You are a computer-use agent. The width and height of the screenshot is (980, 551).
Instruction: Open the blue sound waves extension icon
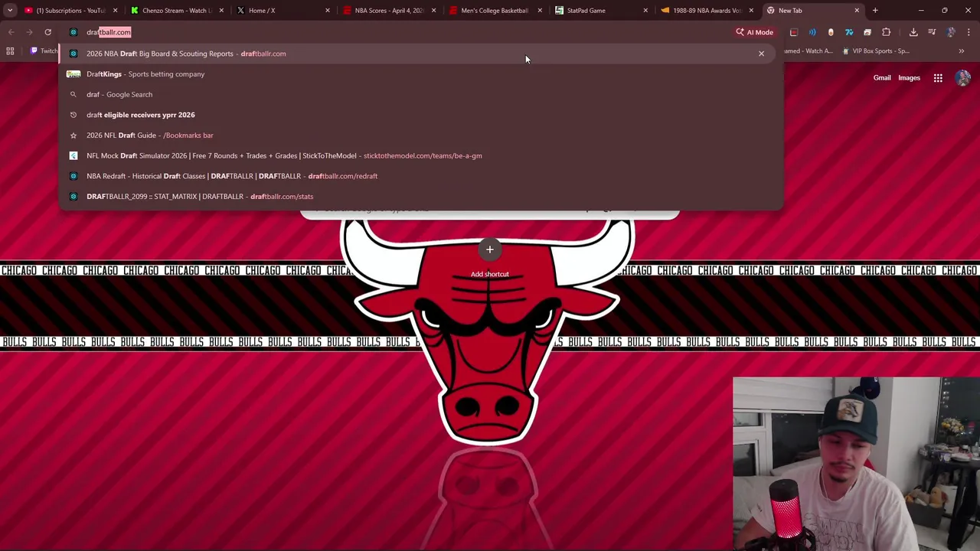point(812,32)
